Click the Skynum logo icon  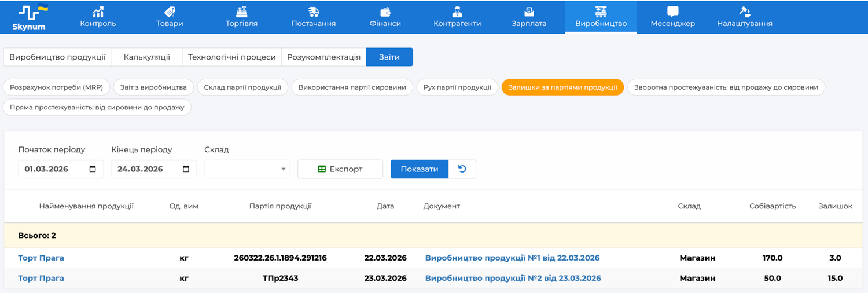pos(29,12)
